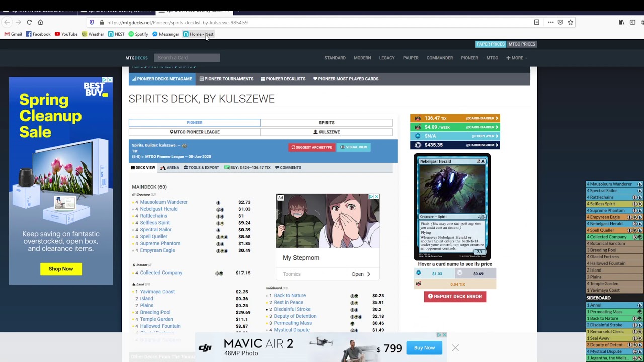Open Facebook bookmark
Image resolution: width=644 pixels, height=362 pixels.
pyautogui.click(x=38, y=34)
